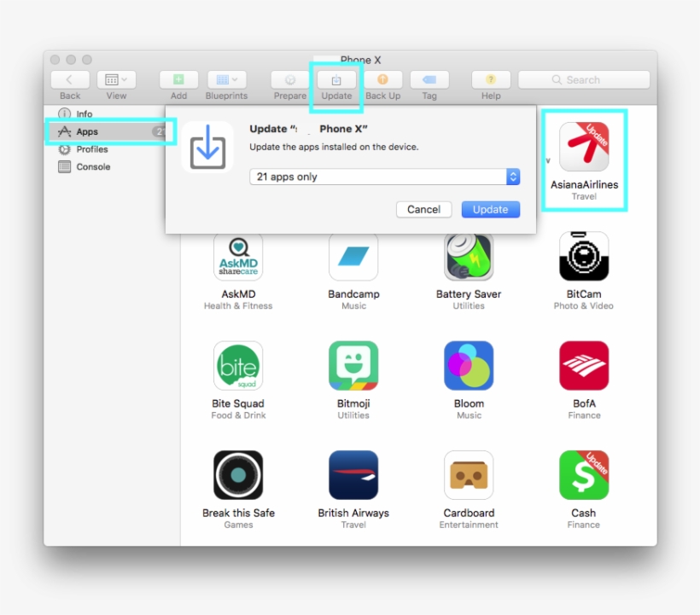Select the Break this Safe app icon
The height and width of the screenshot is (615, 700).
[x=238, y=475]
